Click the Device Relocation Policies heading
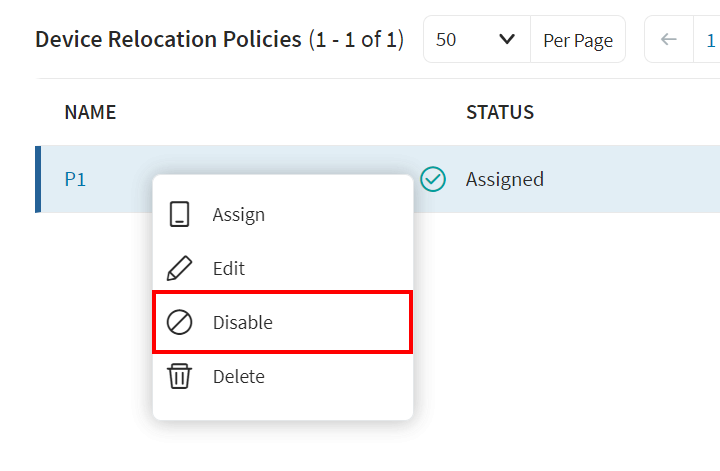 point(168,40)
